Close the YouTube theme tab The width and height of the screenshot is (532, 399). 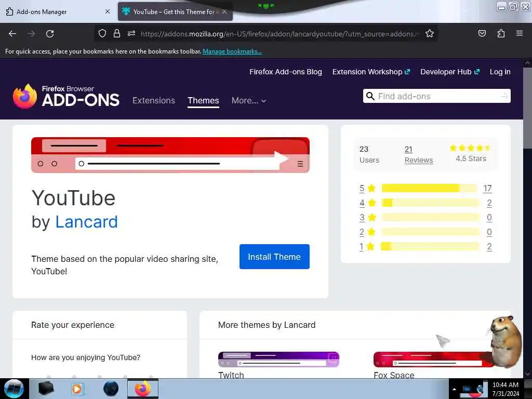224,11
